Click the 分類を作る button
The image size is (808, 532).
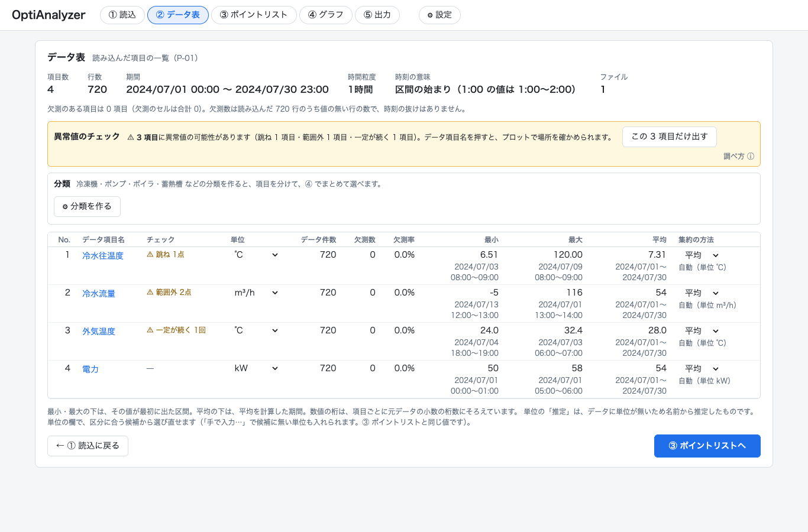point(87,206)
